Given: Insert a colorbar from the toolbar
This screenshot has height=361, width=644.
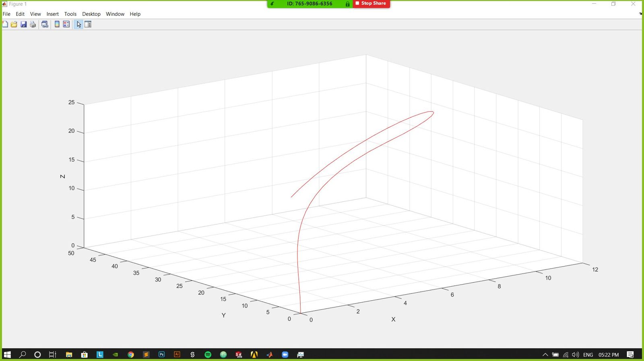Looking at the screenshot, I should 57,25.
